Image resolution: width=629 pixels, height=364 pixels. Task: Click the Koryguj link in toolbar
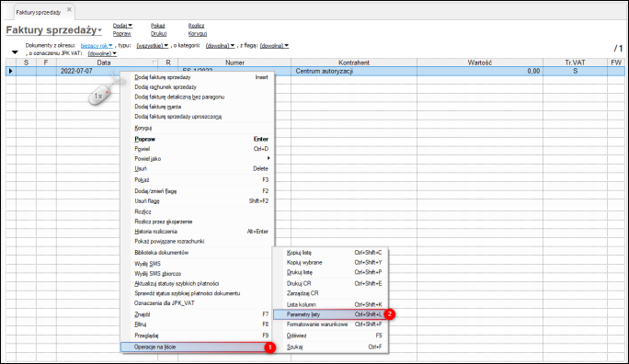198,34
